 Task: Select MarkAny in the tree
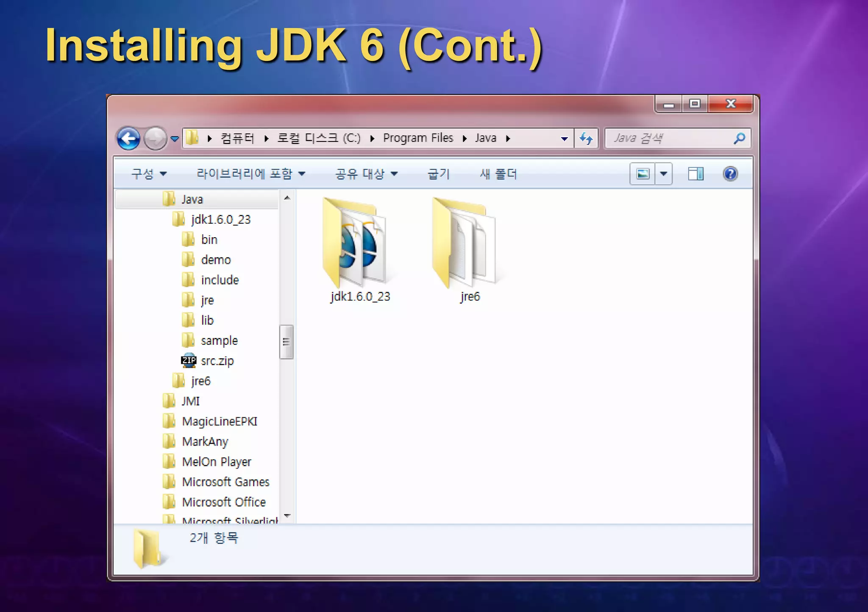205,442
